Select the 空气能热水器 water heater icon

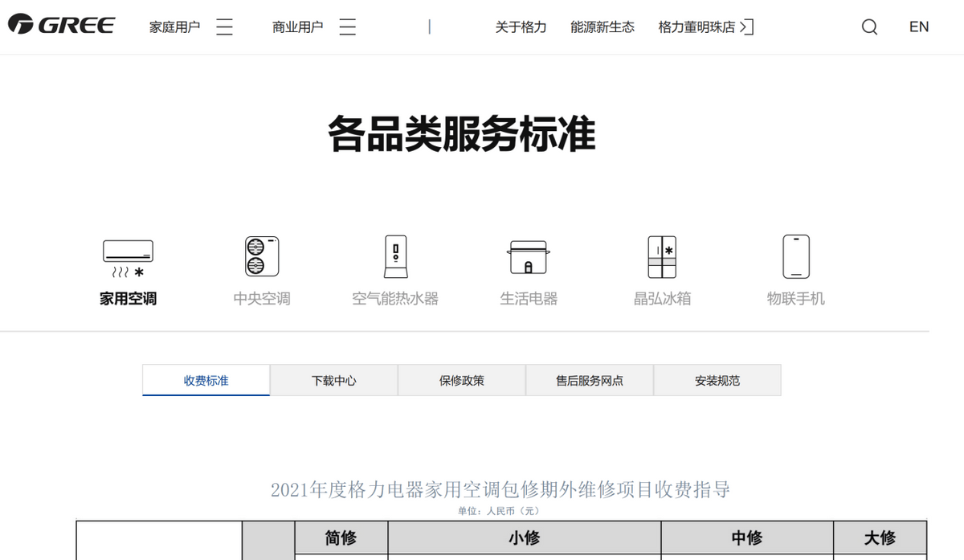[395, 256]
